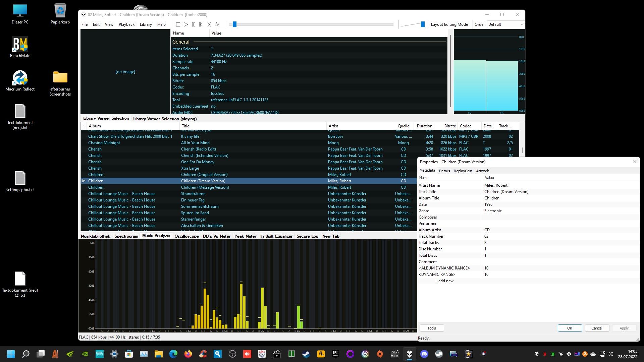644x362 pixels.
Task: Click '+ add new' metadata field
Action: point(444,281)
